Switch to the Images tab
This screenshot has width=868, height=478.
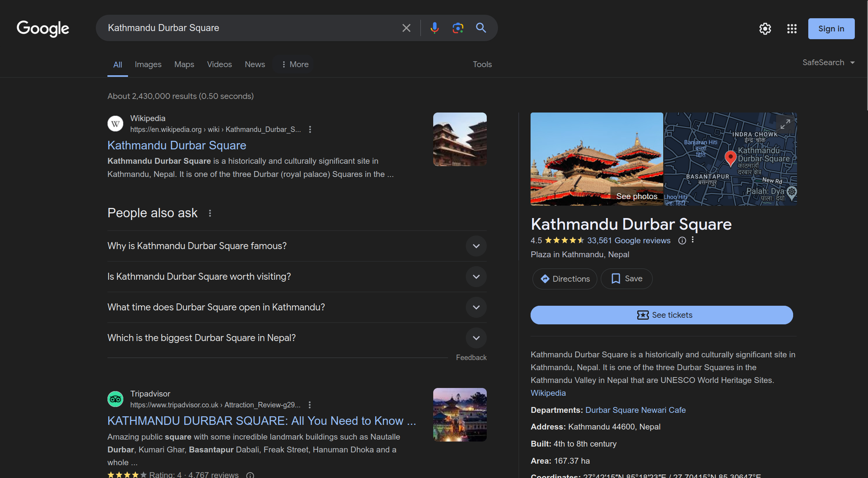[148, 64]
